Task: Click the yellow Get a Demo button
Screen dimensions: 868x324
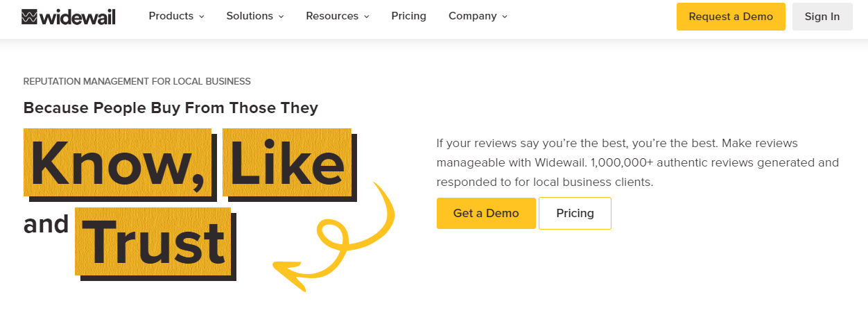Action: pyautogui.click(x=486, y=213)
